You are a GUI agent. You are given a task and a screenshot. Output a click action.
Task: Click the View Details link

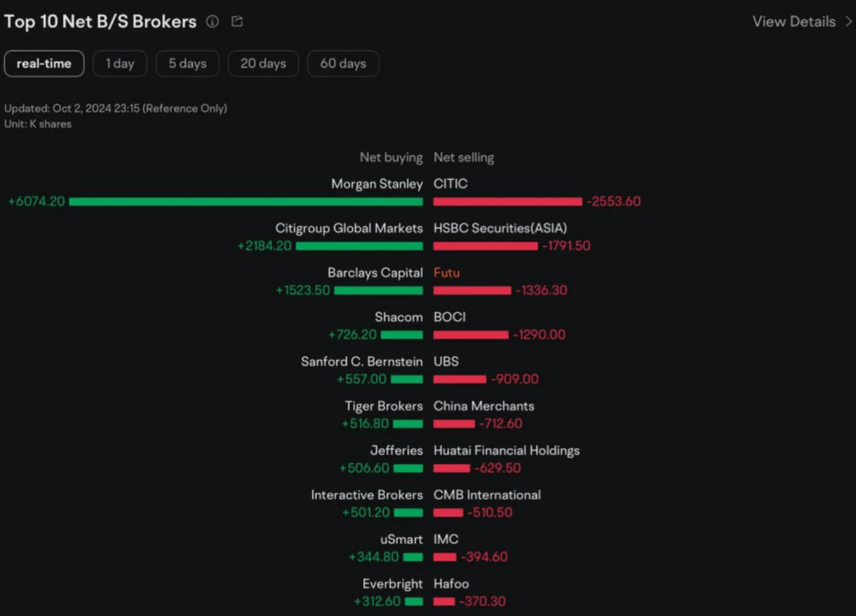tap(793, 22)
